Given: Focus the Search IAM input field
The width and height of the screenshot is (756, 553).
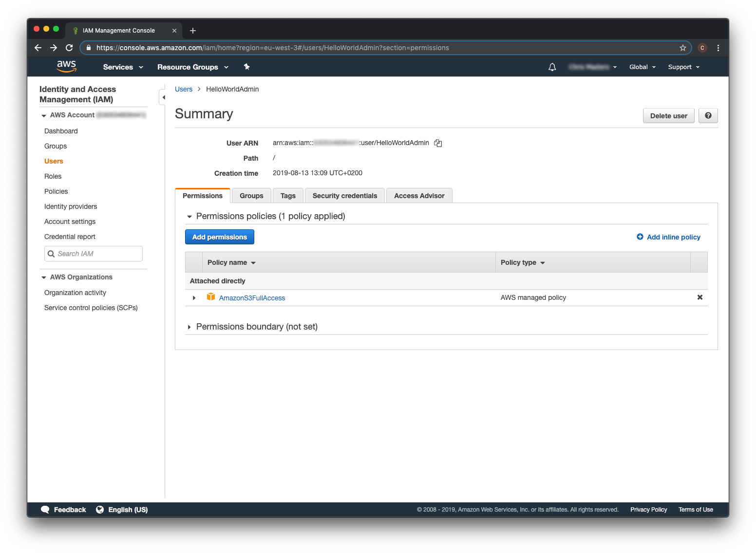Looking at the screenshot, I should [x=94, y=254].
